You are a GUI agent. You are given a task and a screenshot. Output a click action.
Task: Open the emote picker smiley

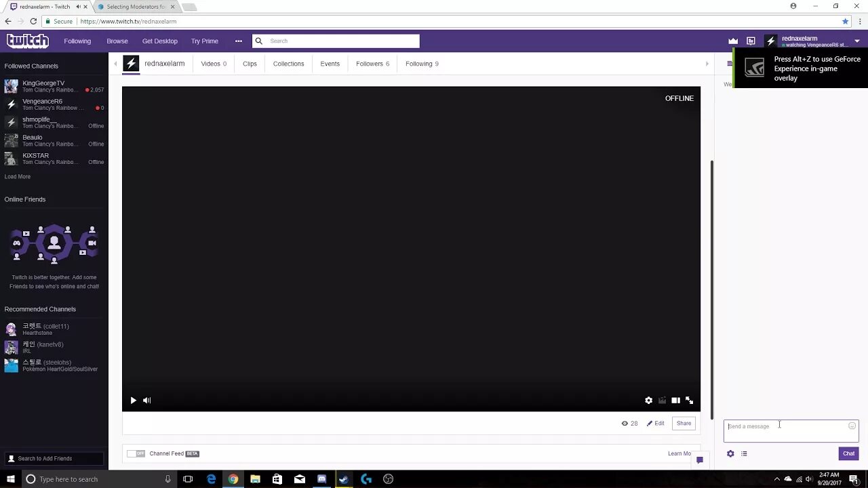852,426
